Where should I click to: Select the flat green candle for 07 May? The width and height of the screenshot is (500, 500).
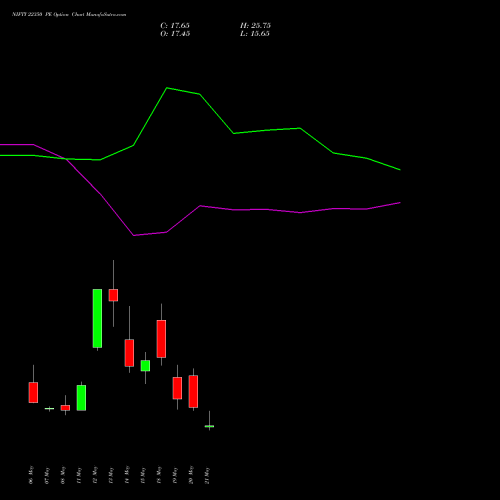pyautogui.click(x=49, y=408)
